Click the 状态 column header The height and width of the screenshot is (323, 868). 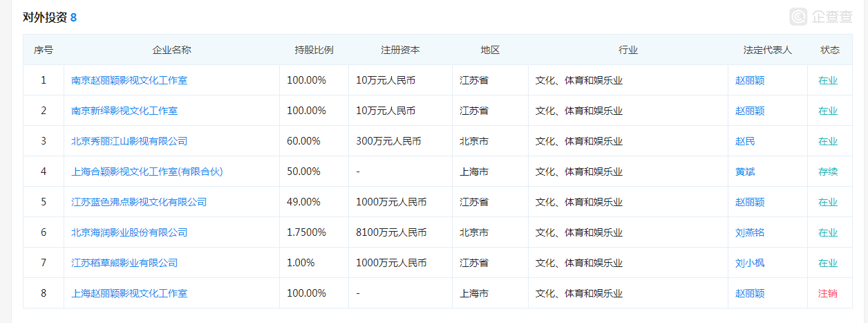coord(830,50)
